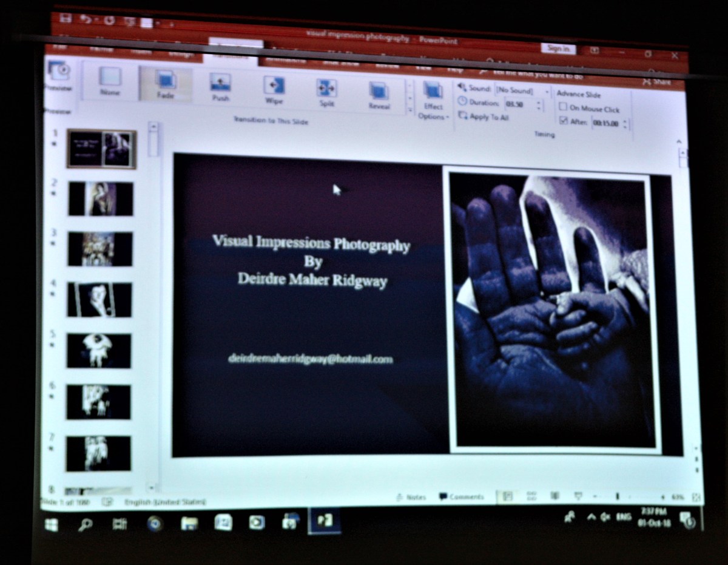Select slide 4 thumbnail
The width and height of the screenshot is (728, 565).
click(x=99, y=299)
